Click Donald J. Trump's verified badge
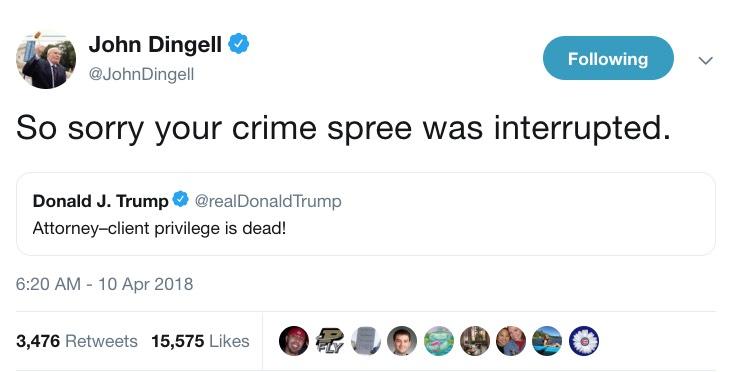739x372 pixels. [181, 199]
